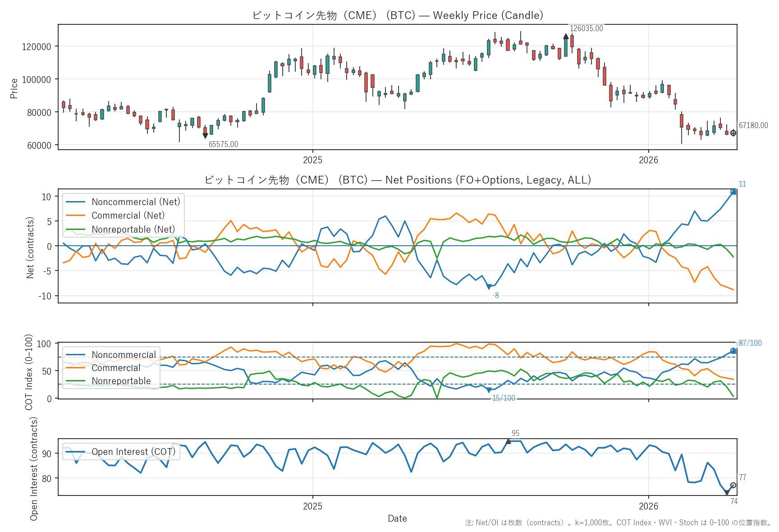Viewport: 779px width, 532px height.
Task: Click the COT Index 87/100 latest marker
Action: (x=733, y=351)
